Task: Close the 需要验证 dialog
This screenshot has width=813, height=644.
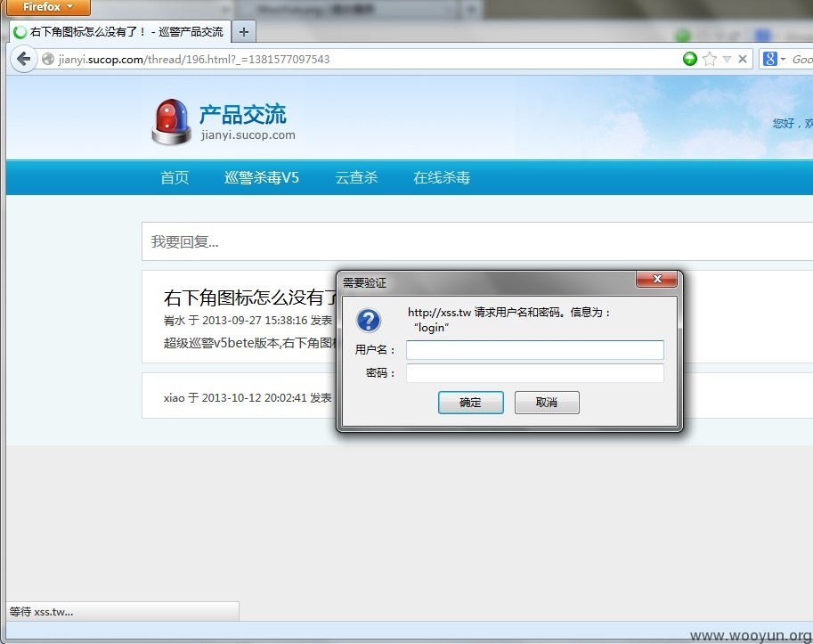Action: click(657, 279)
